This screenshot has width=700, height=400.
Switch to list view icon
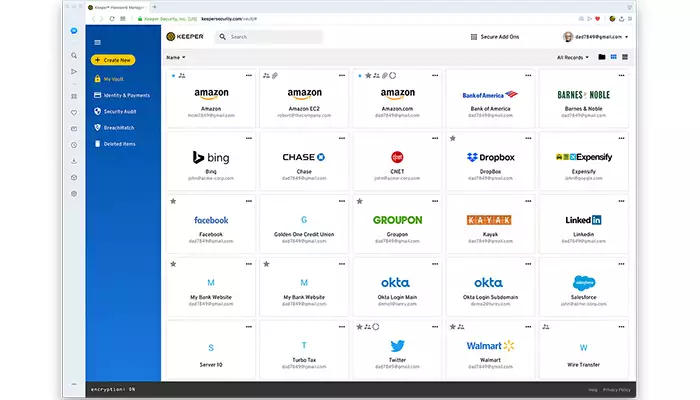click(625, 57)
